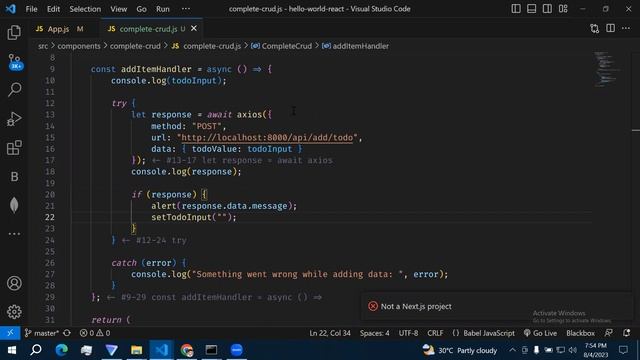Open Source Control view in activity bar
The height and width of the screenshot is (360, 640).
15,62
